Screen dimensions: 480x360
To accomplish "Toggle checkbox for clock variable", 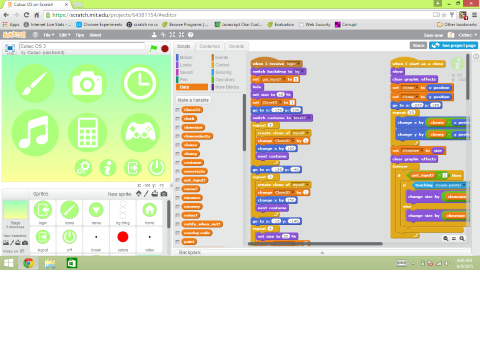I will (178, 119).
